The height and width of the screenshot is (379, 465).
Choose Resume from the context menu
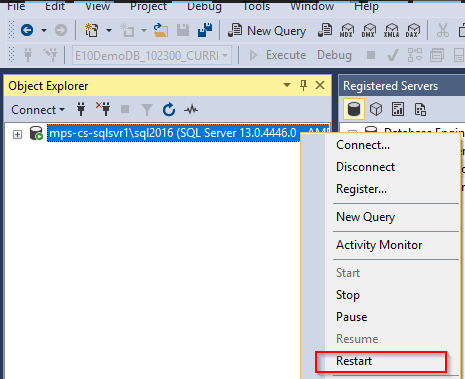tap(357, 339)
